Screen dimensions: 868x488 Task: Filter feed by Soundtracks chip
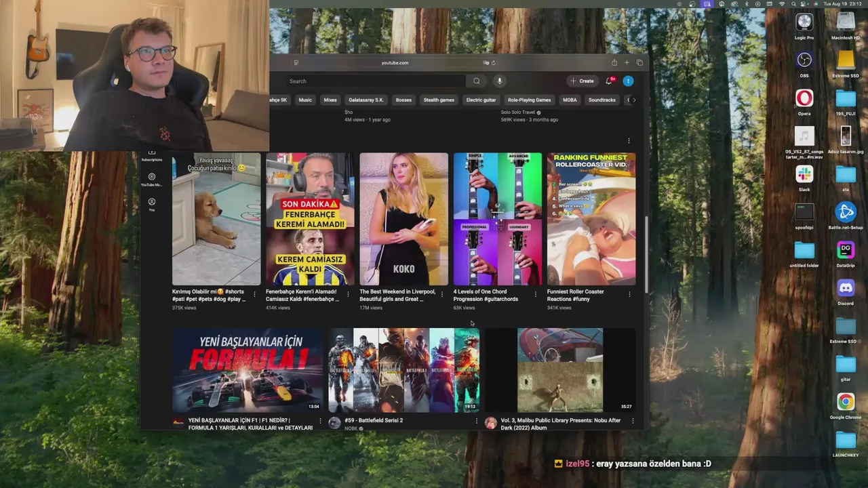602,100
